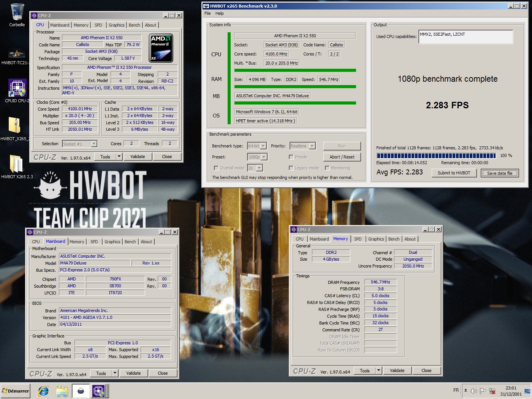This screenshot has width=532, height=399.
Task: Select Bench tab in top CPU-Z window
Action: coord(135,25)
